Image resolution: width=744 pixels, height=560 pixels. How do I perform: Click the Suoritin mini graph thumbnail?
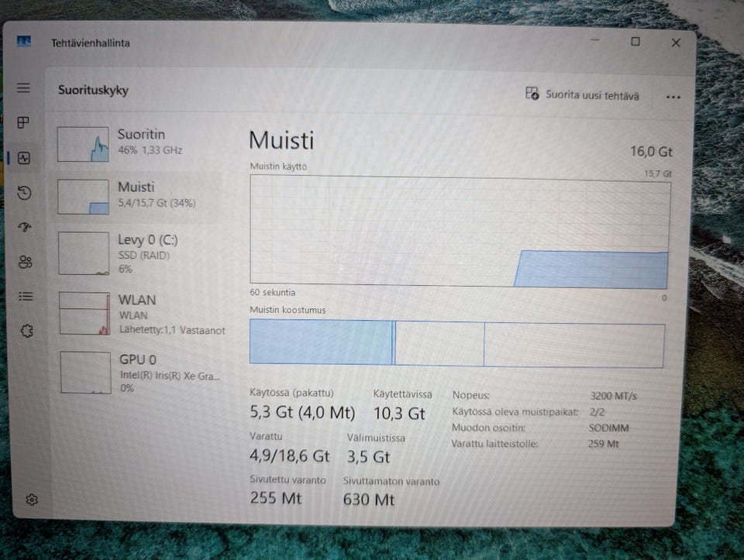tap(83, 144)
